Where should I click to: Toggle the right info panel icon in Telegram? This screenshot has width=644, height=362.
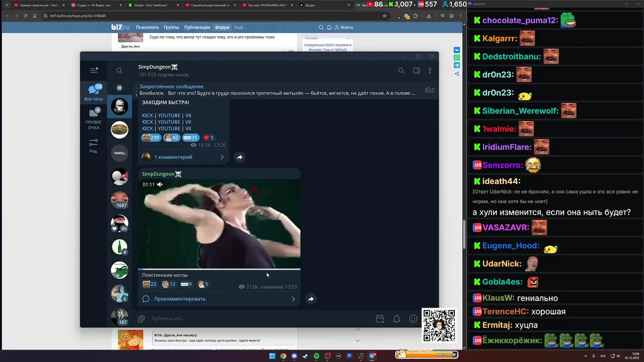click(x=417, y=71)
